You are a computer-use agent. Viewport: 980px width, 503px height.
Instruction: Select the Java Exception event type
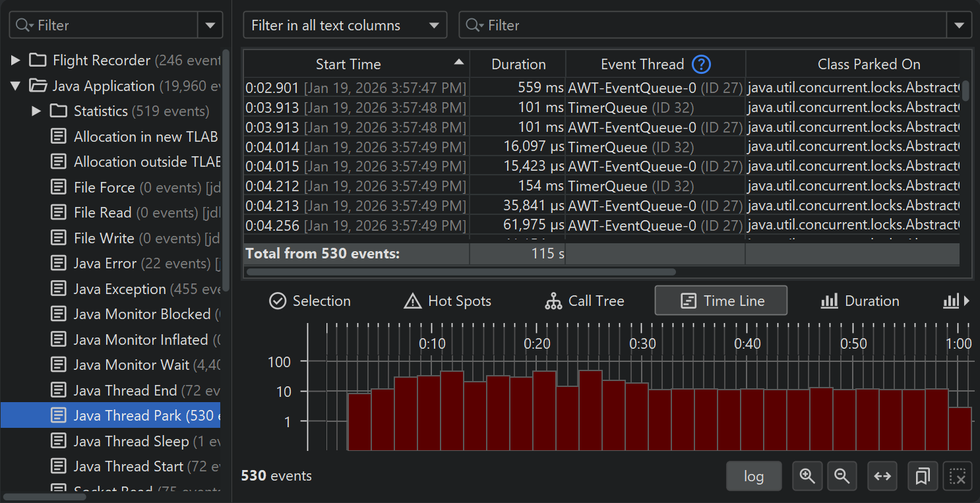coord(119,289)
